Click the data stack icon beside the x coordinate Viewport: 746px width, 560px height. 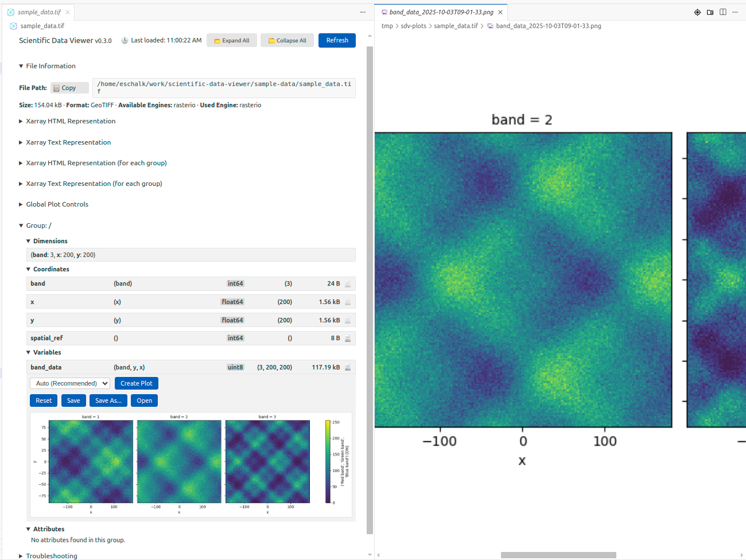[x=347, y=301]
